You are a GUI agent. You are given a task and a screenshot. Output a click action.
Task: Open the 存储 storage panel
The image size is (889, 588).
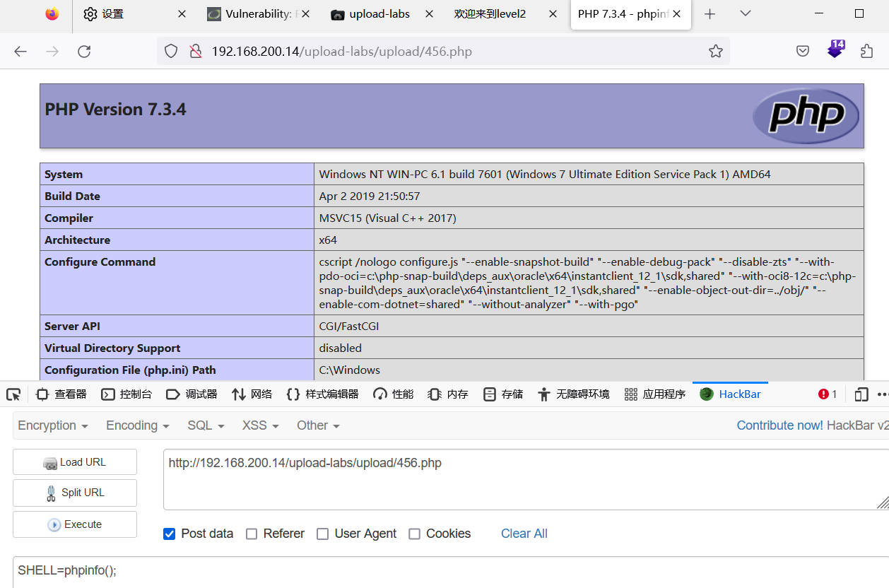click(x=503, y=394)
